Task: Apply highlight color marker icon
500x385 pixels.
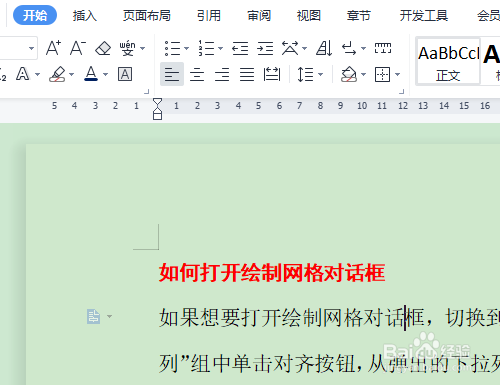Action: tap(57, 74)
